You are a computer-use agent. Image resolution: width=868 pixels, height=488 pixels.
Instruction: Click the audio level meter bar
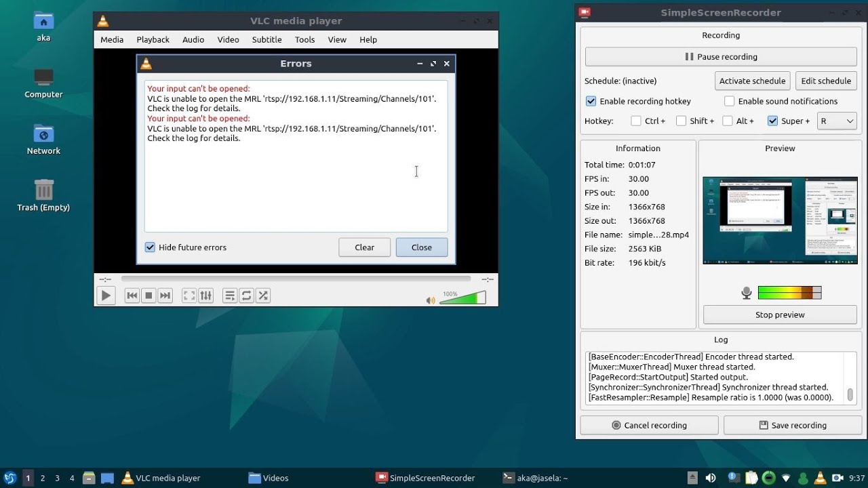[x=789, y=293]
